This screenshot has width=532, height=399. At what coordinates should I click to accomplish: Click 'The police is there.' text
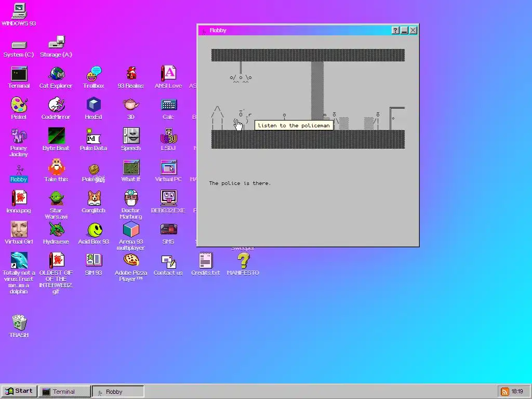(x=240, y=183)
